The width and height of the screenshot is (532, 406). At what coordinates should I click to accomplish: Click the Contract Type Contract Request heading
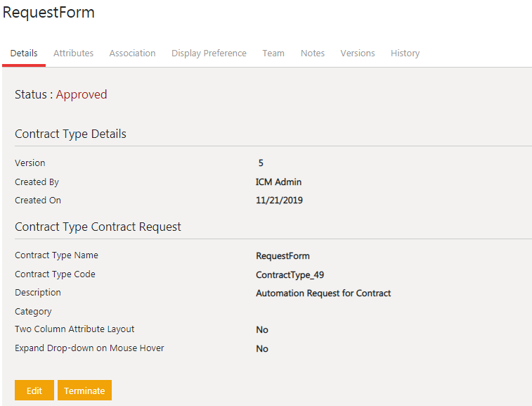[98, 227]
